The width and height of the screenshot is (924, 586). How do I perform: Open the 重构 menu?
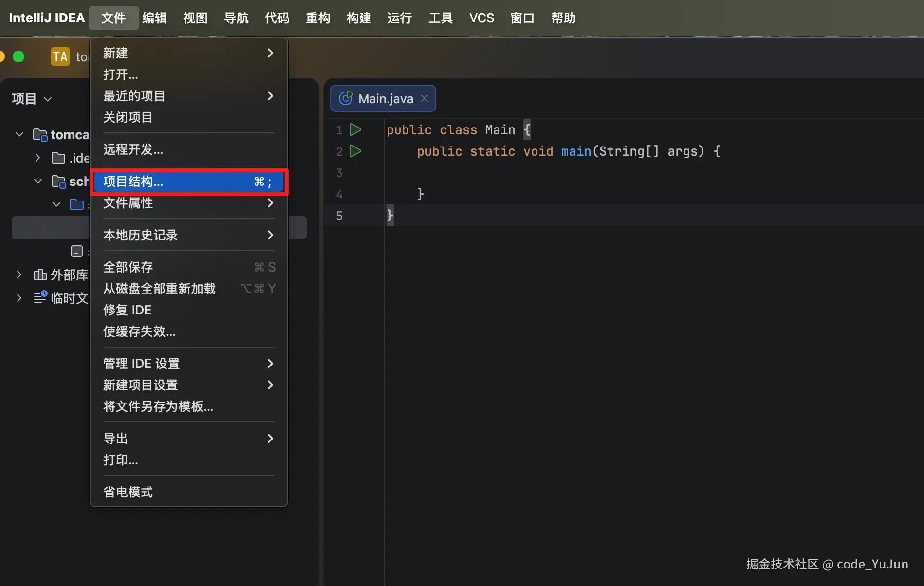318,18
